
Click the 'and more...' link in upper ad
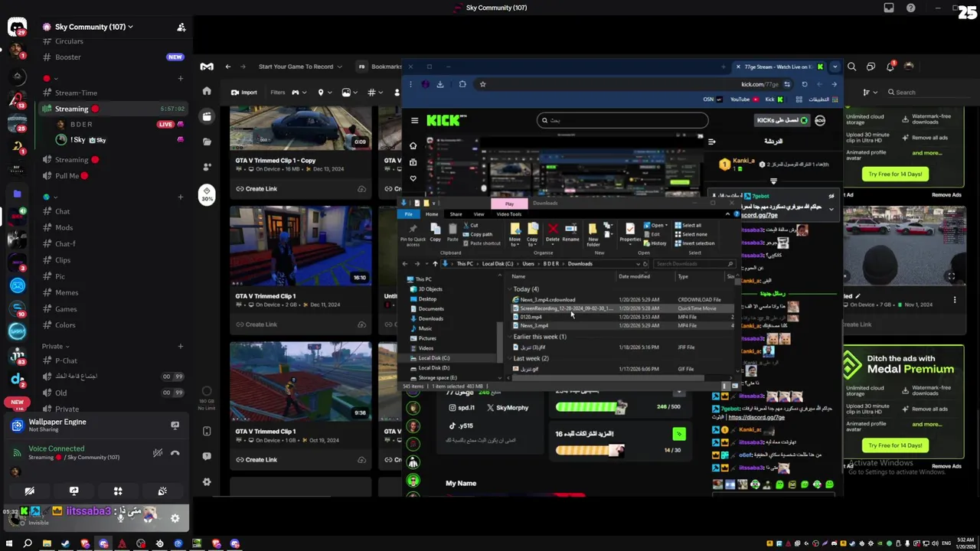tap(926, 152)
